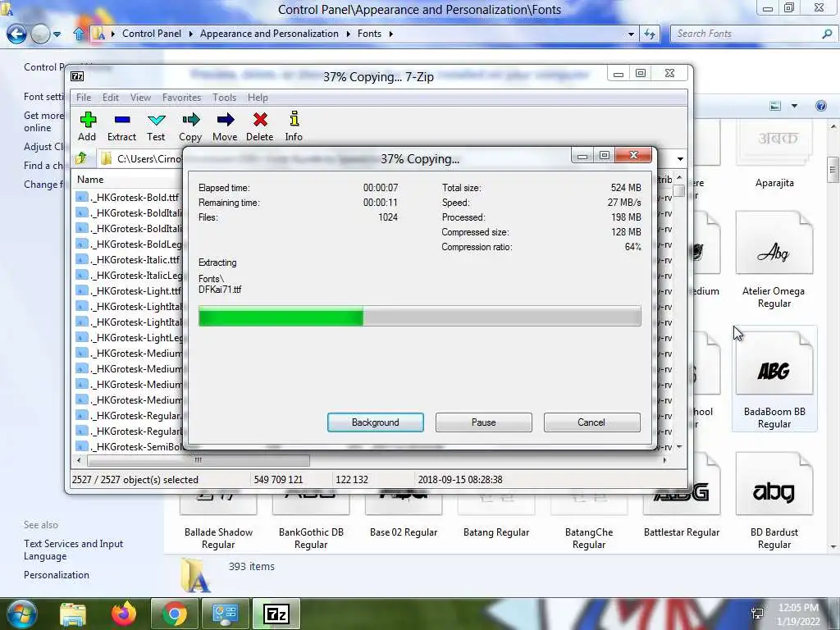Click the refresh button in Fonts address bar
Image resolution: width=840 pixels, height=630 pixels.
point(650,34)
